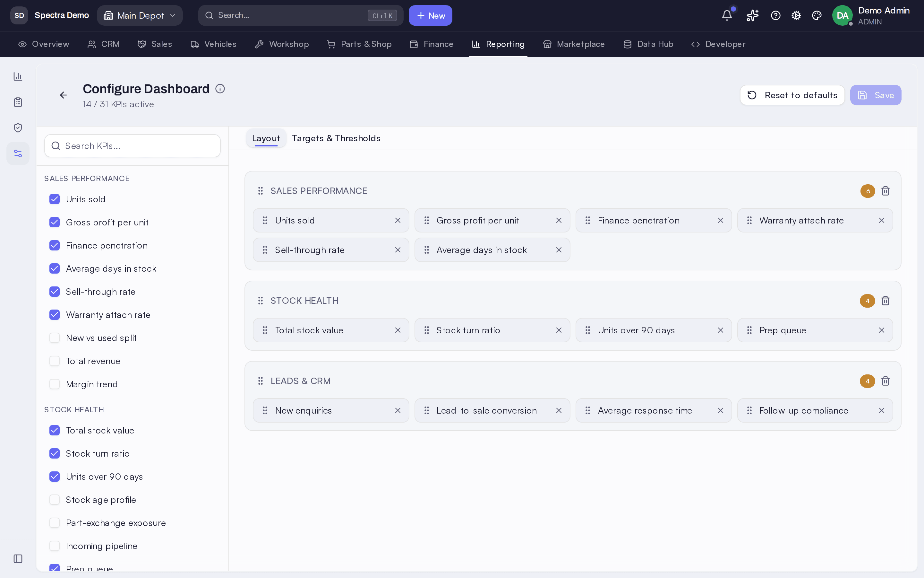
Task: Remove the Units sold tile
Action: 398,221
